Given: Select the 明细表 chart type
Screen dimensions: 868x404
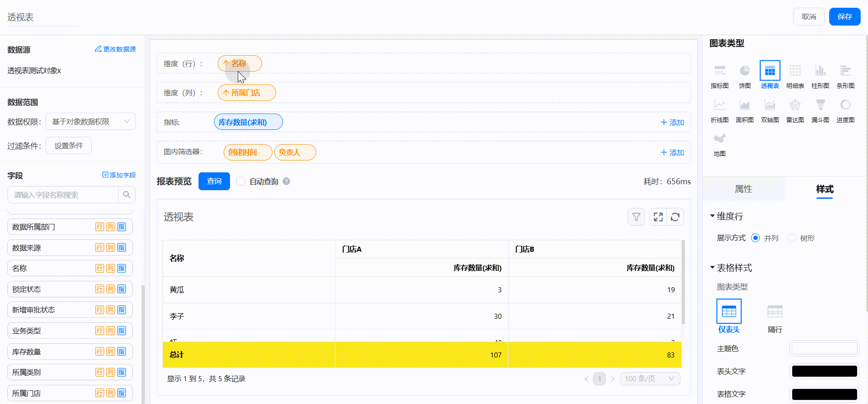Looking at the screenshot, I should click(x=795, y=76).
